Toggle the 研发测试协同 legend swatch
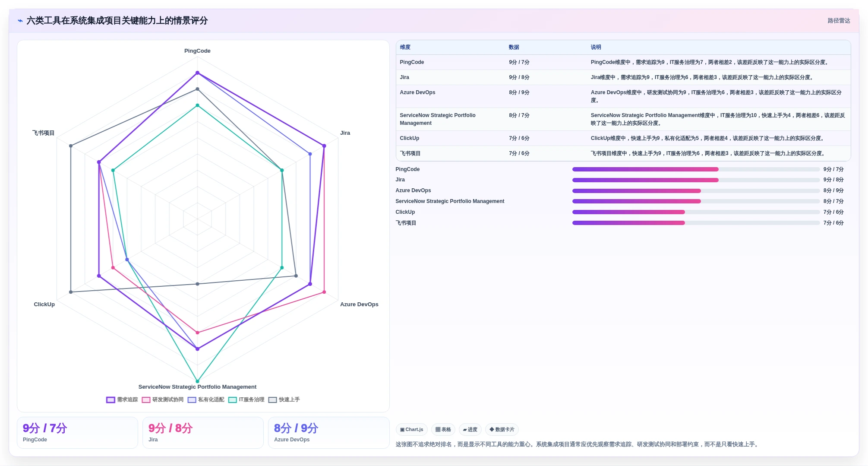 click(x=146, y=400)
